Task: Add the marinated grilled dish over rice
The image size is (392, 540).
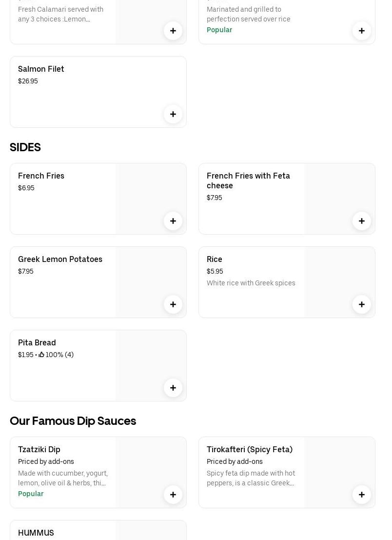Action: point(362,31)
